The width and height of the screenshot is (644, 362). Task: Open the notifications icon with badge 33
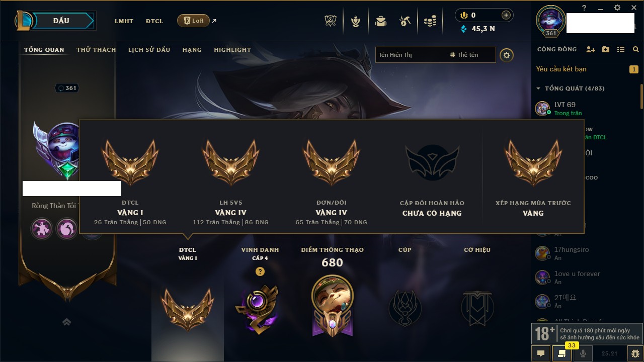[562, 353]
